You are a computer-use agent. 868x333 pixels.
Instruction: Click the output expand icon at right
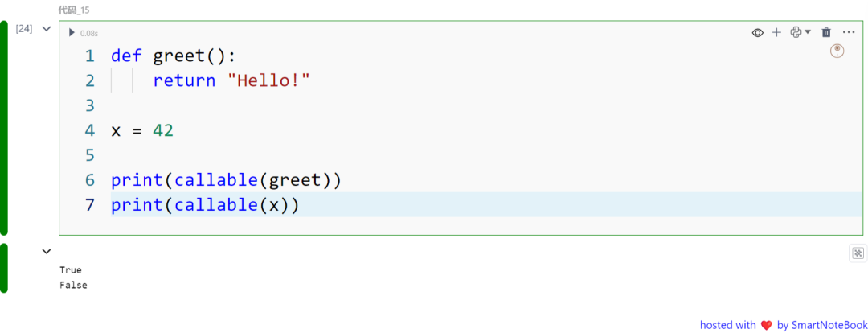(858, 253)
